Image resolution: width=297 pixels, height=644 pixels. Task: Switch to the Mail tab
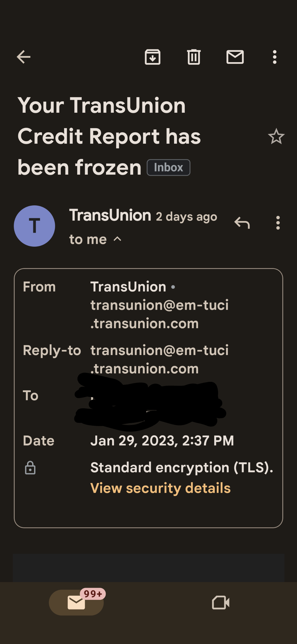coord(76,602)
